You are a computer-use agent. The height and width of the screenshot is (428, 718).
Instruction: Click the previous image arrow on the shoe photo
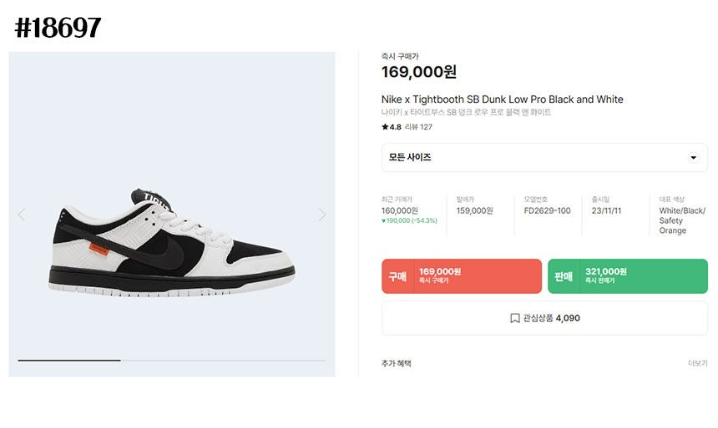(22, 214)
